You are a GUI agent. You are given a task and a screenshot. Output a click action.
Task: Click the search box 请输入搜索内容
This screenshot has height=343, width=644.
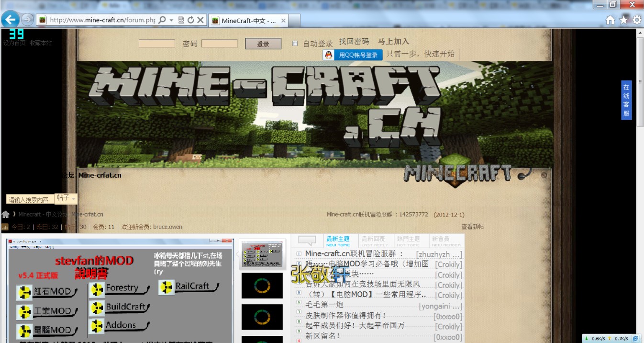(30, 199)
